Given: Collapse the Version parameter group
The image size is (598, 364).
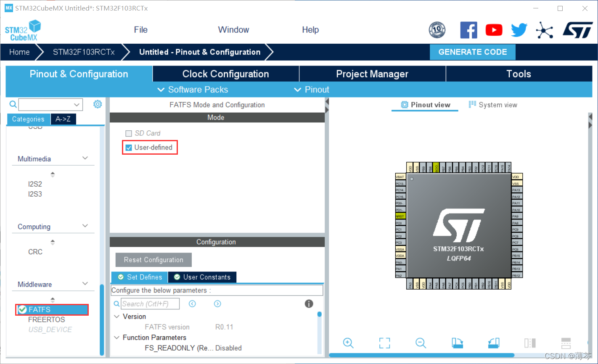Looking at the screenshot, I should pos(117,317).
